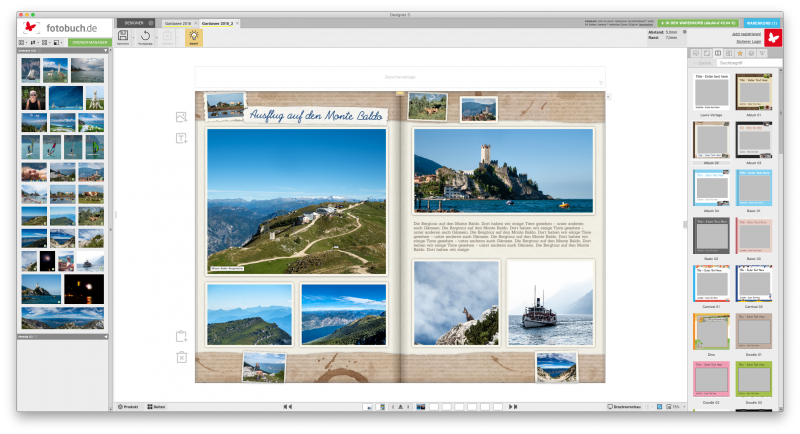Click the add image icon beside the page
This screenshot has height=434, width=800.
181,117
